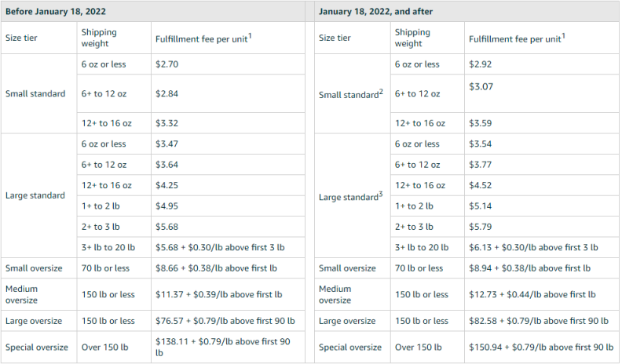The width and height of the screenshot is (622, 364).
Task: Click the $2.70 fulfillment fee cell
Action: pyautogui.click(x=166, y=64)
